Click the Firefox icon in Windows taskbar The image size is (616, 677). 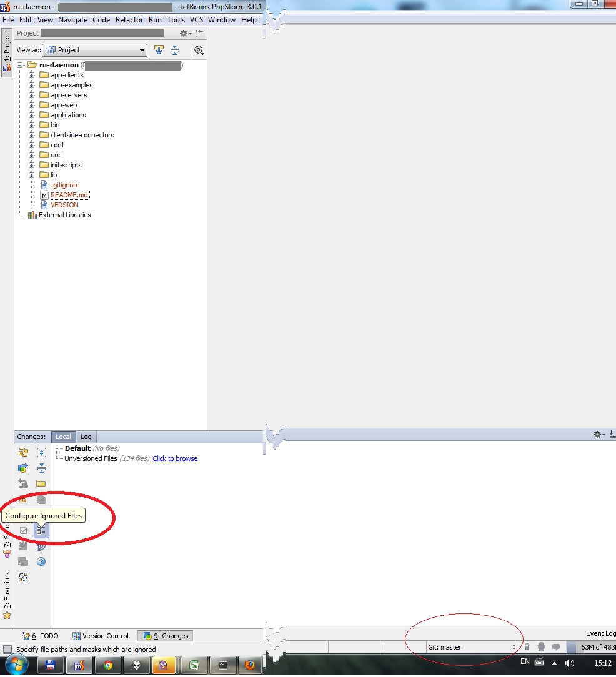coord(250,665)
